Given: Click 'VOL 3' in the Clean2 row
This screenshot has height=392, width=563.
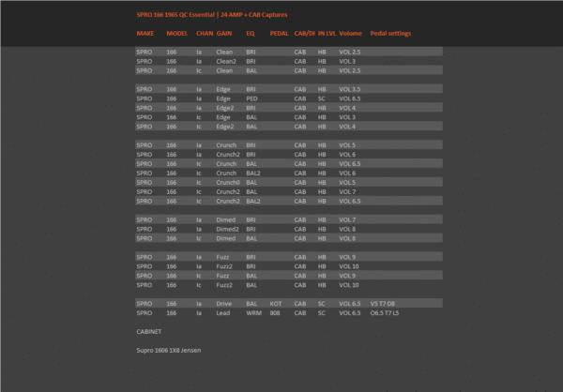Looking at the screenshot, I should [347, 61].
